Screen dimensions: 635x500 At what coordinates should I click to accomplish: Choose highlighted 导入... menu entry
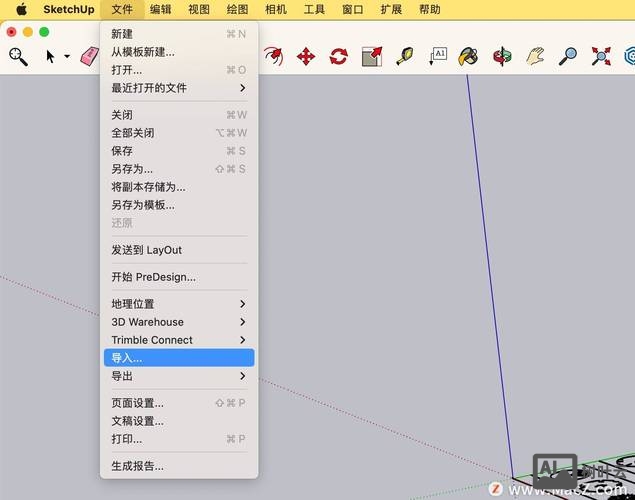[x=179, y=358]
